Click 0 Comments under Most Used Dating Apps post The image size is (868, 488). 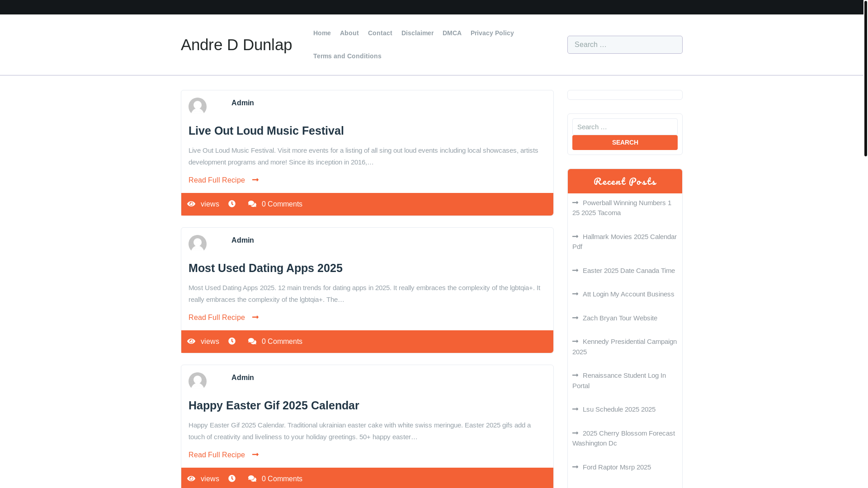(282, 342)
